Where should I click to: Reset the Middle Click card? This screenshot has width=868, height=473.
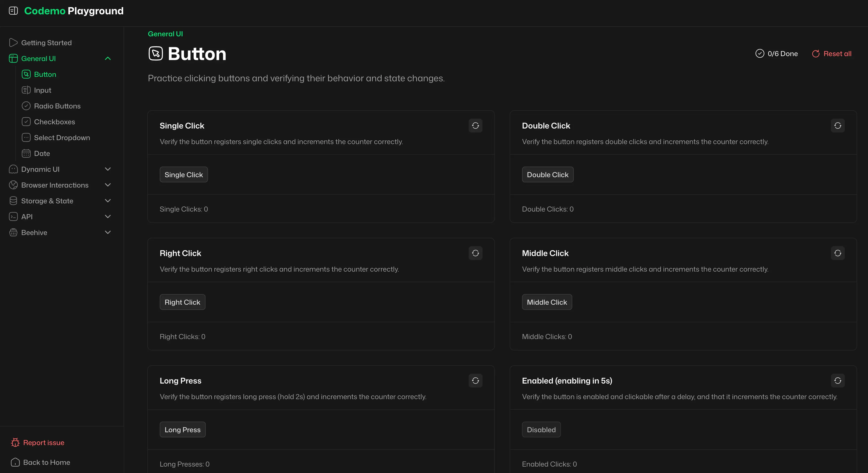click(x=838, y=253)
